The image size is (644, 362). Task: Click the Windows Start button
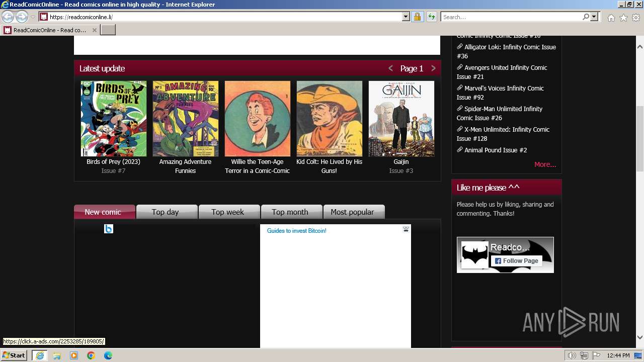coord(14,355)
